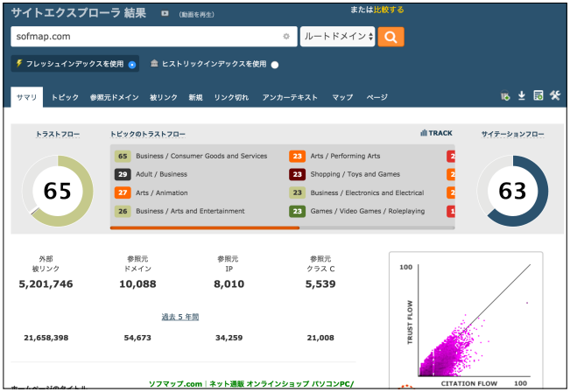This screenshot has width=570, height=392.
Task: Click the 8,010 referring IP value
Action: pos(229,283)
